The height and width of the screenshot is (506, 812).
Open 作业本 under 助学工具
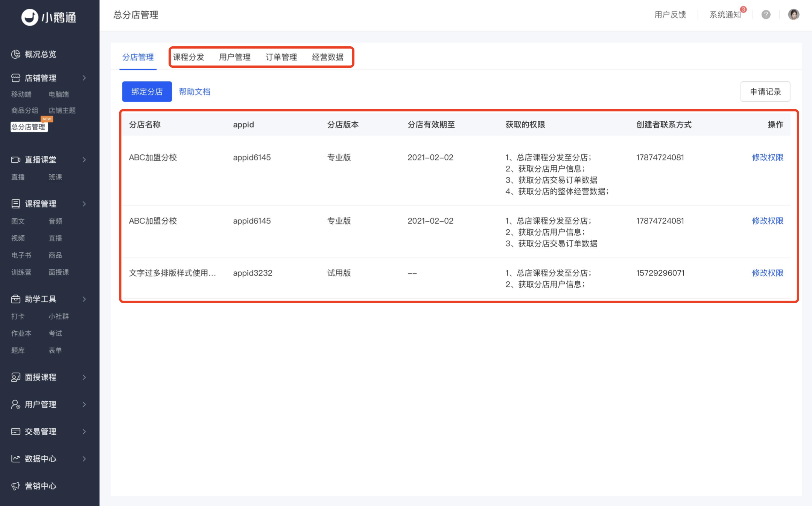21,333
